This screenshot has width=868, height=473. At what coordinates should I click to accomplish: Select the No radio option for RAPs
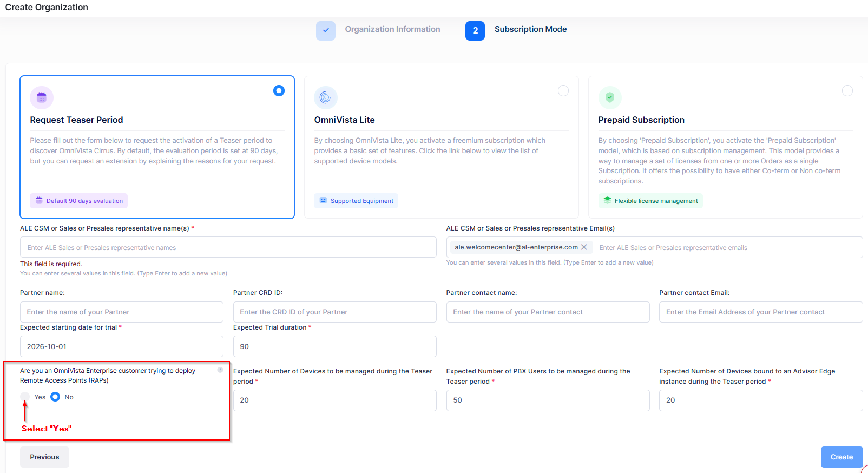click(55, 397)
